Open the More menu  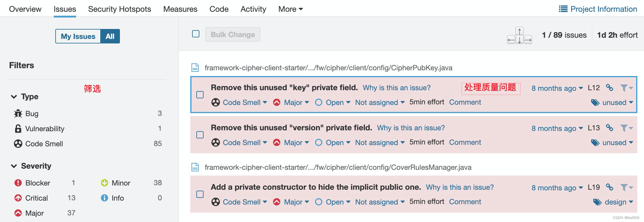[291, 9]
